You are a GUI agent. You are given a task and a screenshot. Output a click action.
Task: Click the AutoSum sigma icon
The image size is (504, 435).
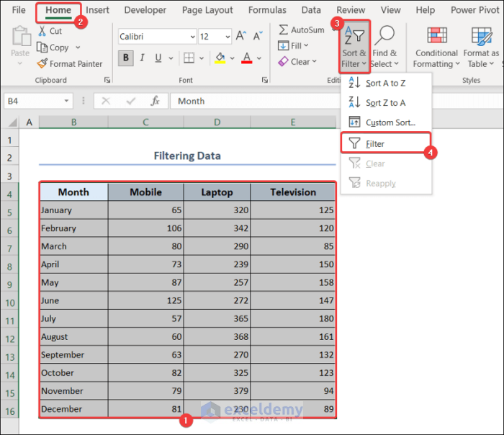coord(284,30)
